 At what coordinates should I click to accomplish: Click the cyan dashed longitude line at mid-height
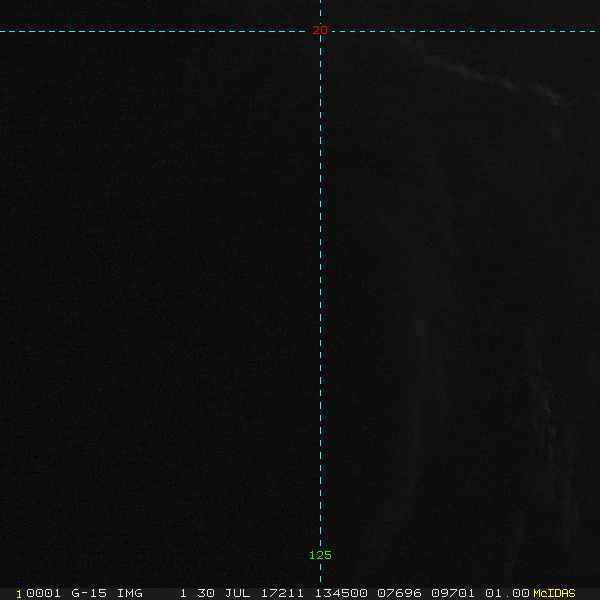tap(320, 300)
